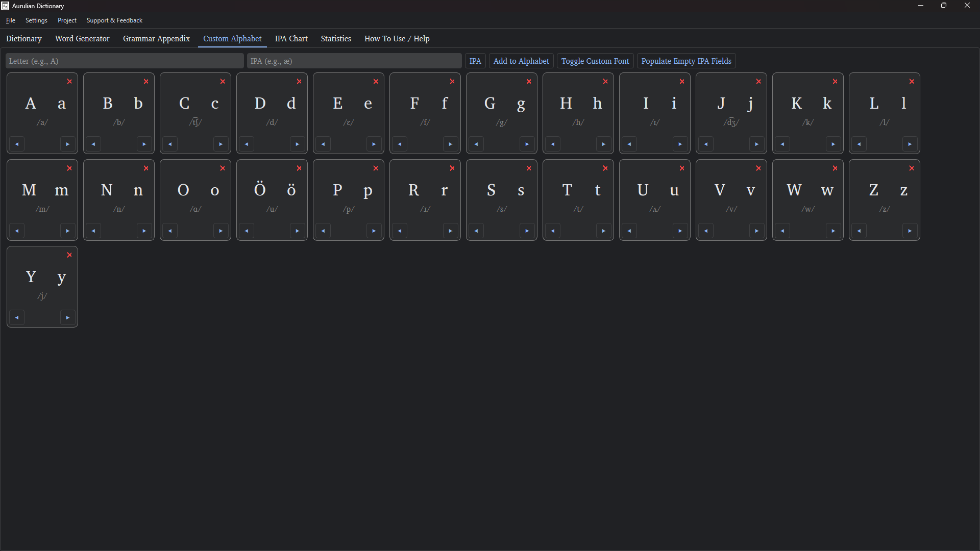Remove the letter Z card
Screen dimensions: 980x551
tap(912, 168)
